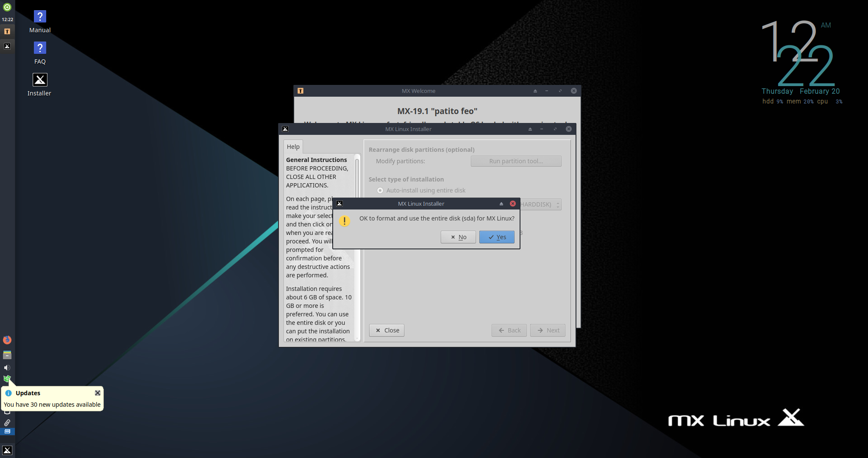Open the HARDDISK drive selection dropdown

click(x=541, y=204)
